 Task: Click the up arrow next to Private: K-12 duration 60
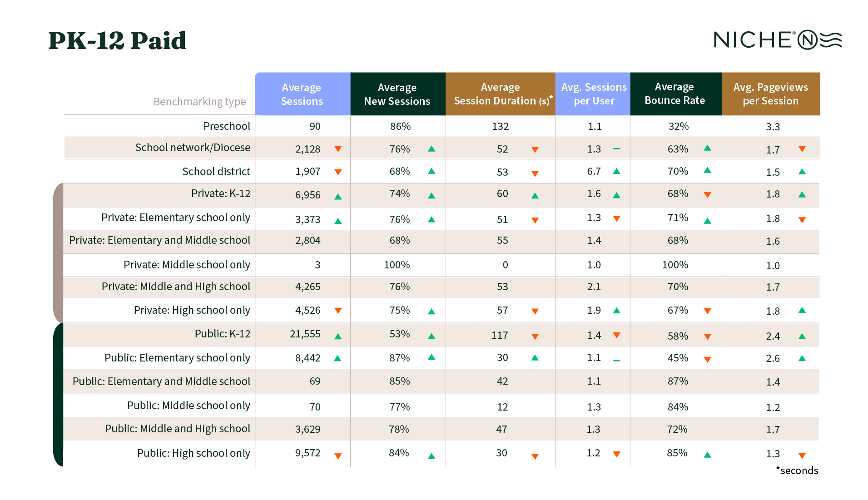coord(535,196)
